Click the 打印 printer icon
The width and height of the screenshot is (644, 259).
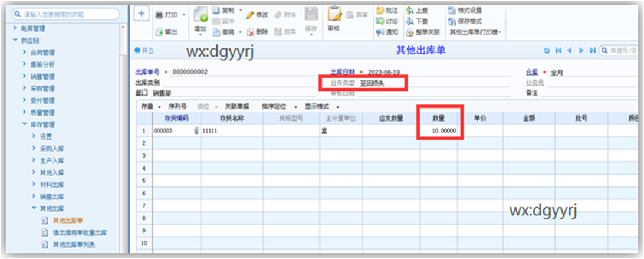coord(160,15)
